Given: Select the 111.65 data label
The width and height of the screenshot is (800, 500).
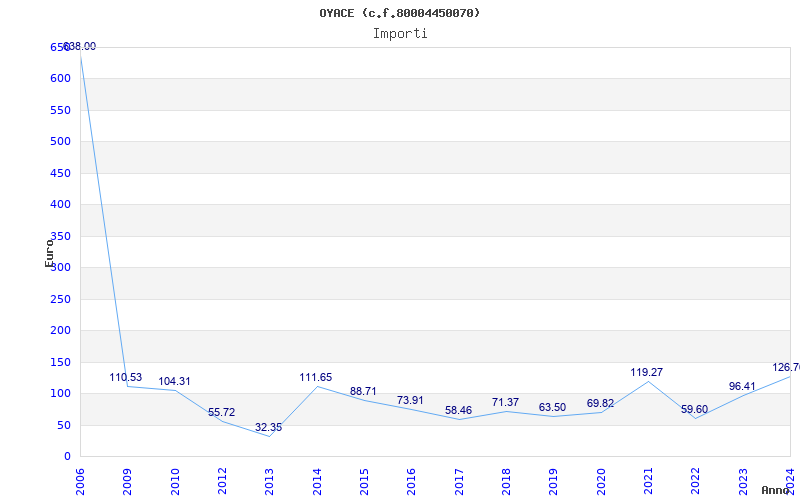Looking at the screenshot, I should click(x=315, y=378).
